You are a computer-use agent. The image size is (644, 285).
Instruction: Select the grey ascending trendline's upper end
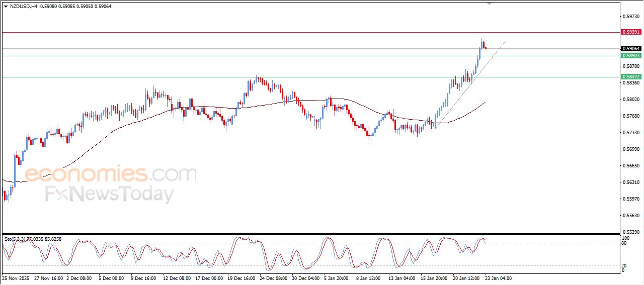(x=505, y=41)
